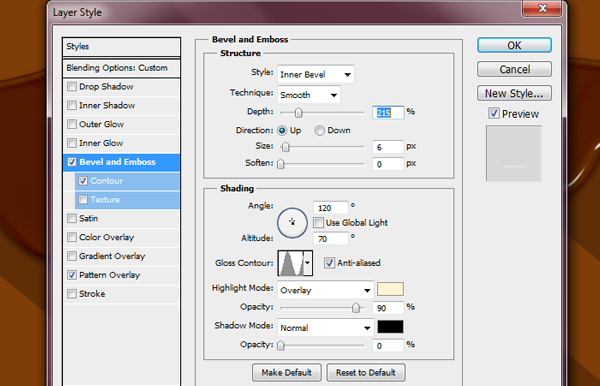Click the Size slider handle
Screen dimensions: 600x386
tap(285, 147)
